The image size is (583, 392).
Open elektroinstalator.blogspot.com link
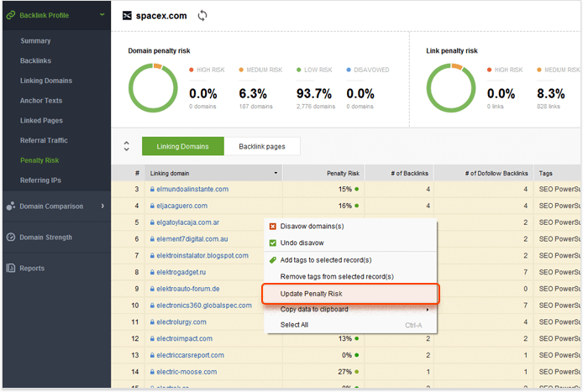(202, 256)
